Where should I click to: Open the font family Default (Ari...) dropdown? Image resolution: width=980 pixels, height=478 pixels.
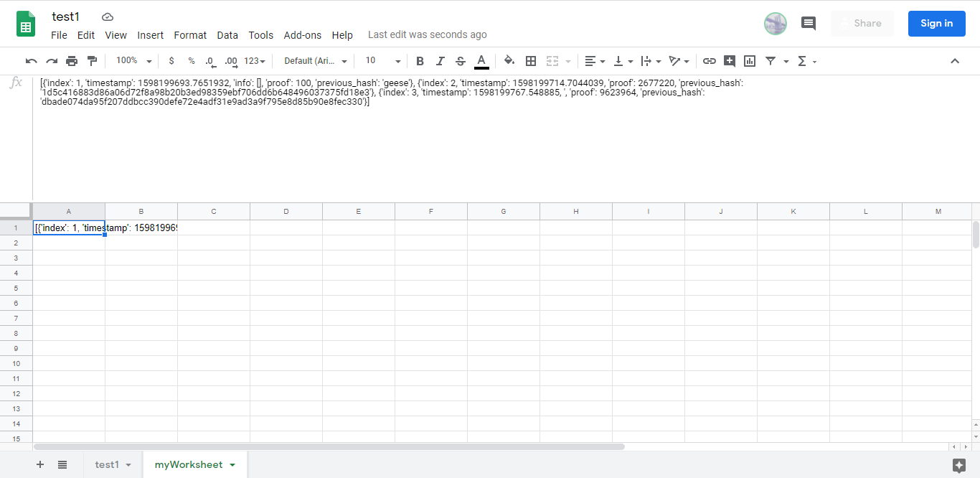316,61
